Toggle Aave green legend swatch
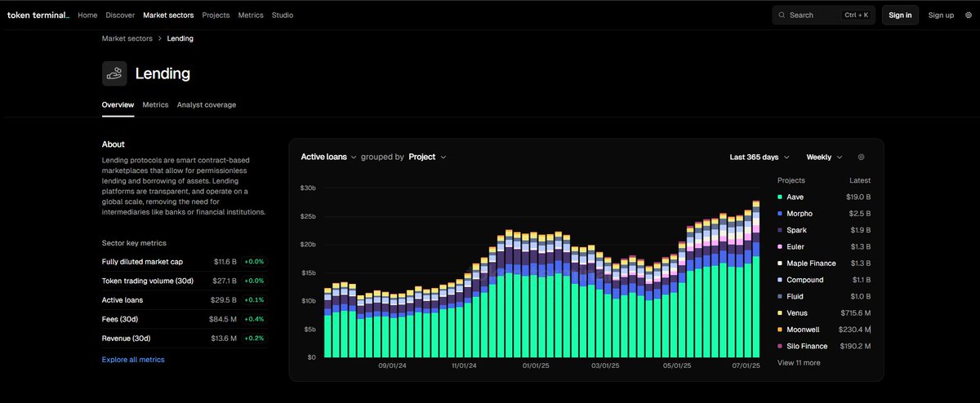Screen dimensions: 980x403 click(x=781, y=197)
